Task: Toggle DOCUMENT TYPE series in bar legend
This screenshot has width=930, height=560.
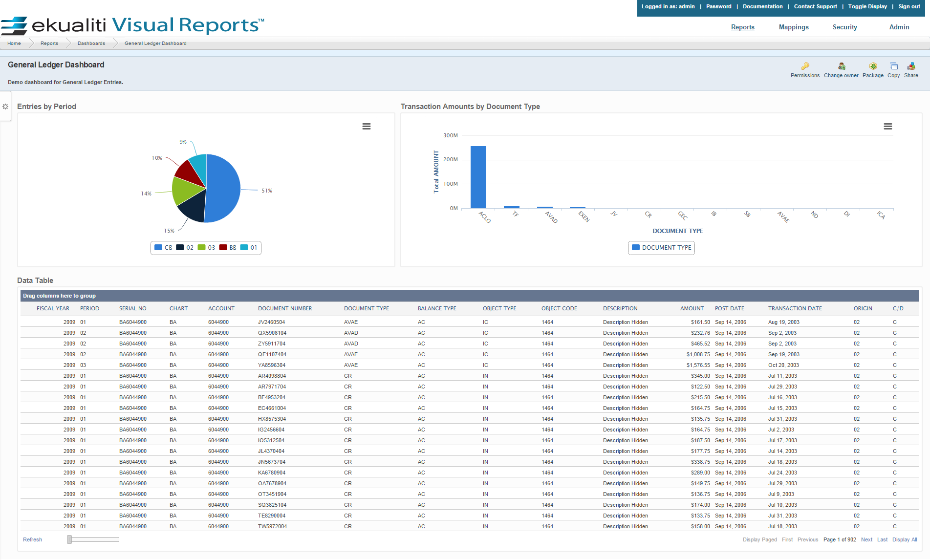Action: point(662,248)
